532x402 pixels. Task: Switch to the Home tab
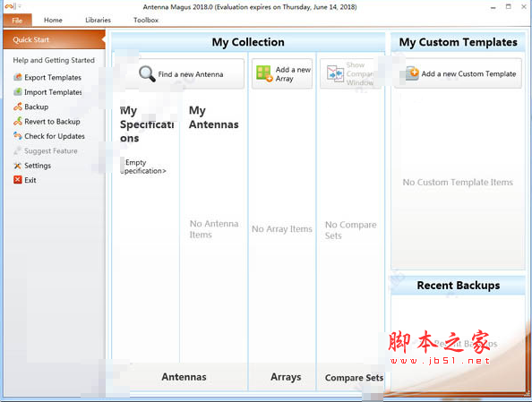pyautogui.click(x=53, y=20)
